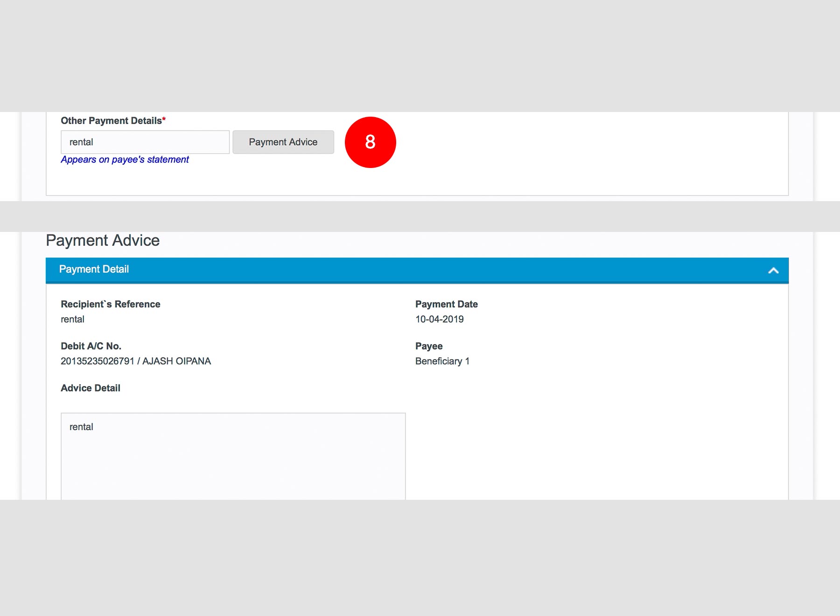This screenshot has height=616, width=840.
Task: Click the red step 8 marker
Action: coord(370,142)
